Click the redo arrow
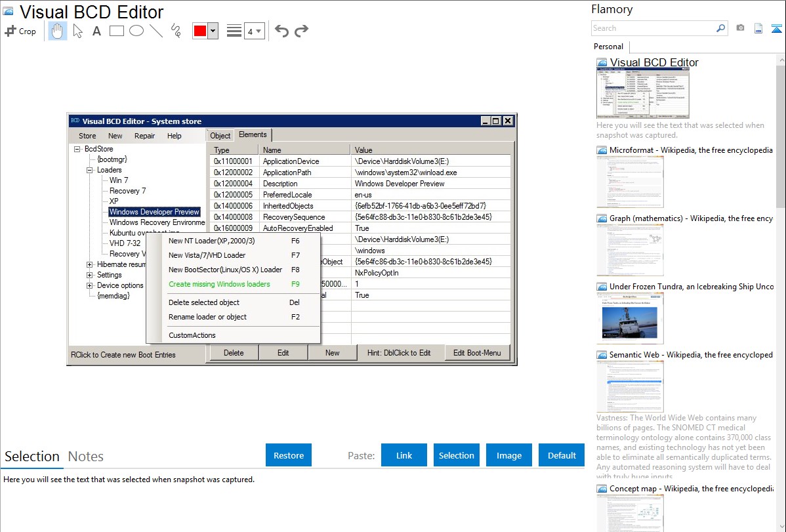 pyautogui.click(x=301, y=31)
